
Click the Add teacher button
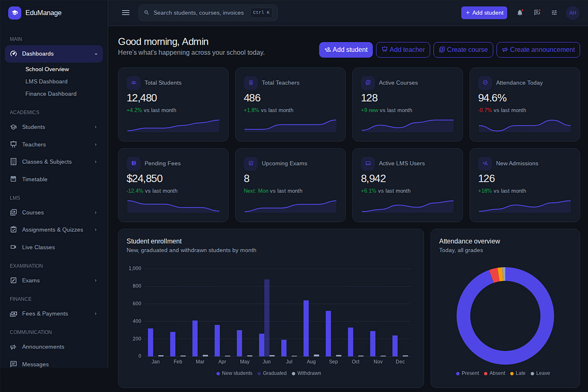[x=403, y=49]
